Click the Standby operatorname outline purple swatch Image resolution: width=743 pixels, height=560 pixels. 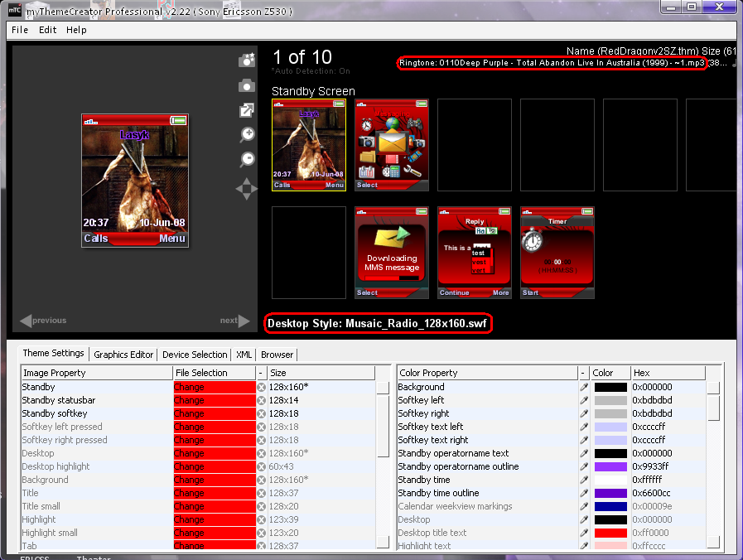pyautogui.click(x=610, y=466)
